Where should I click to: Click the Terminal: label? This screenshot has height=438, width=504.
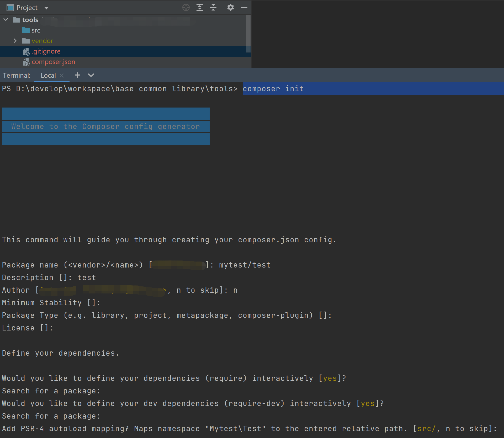pos(17,75)
